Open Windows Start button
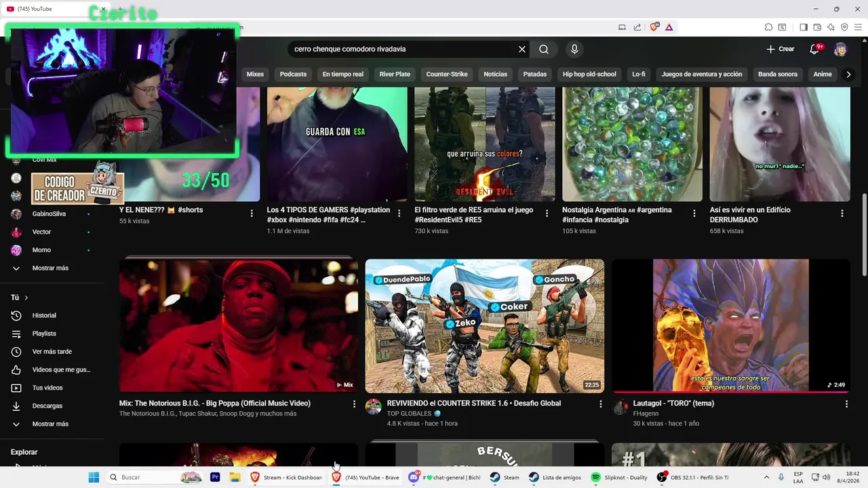 point(94,477)
